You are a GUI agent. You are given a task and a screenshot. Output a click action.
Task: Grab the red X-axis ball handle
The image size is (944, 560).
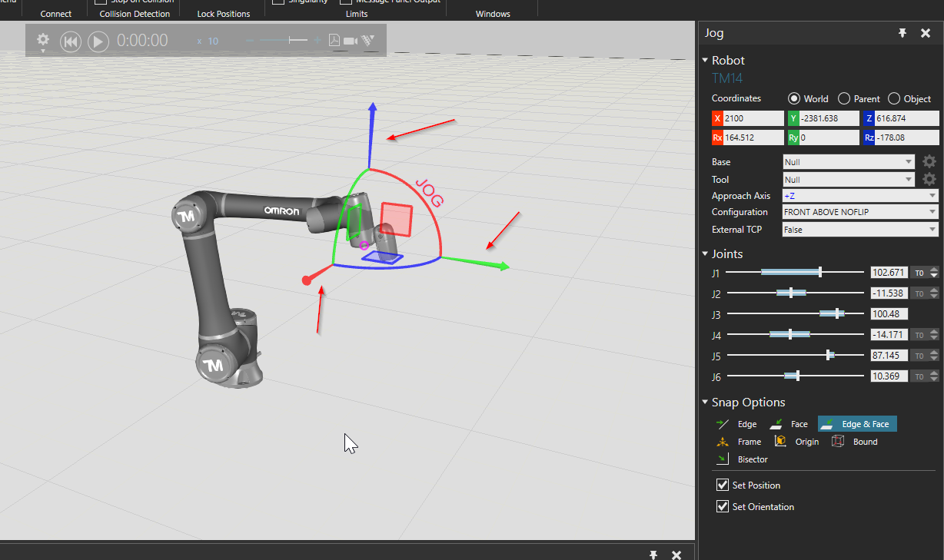point(307,280)
